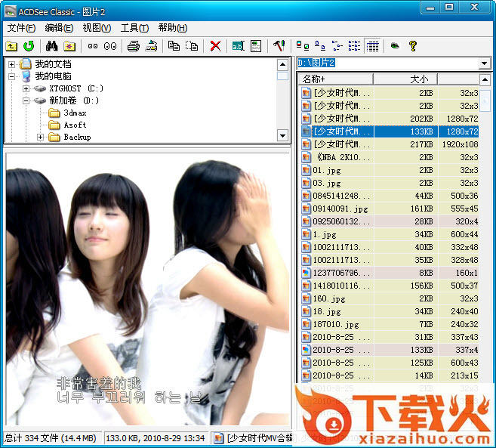Viewport: 496px width, 448px height.
Task: Select the 3dmax folder in the tree
Action: point(75,113)
